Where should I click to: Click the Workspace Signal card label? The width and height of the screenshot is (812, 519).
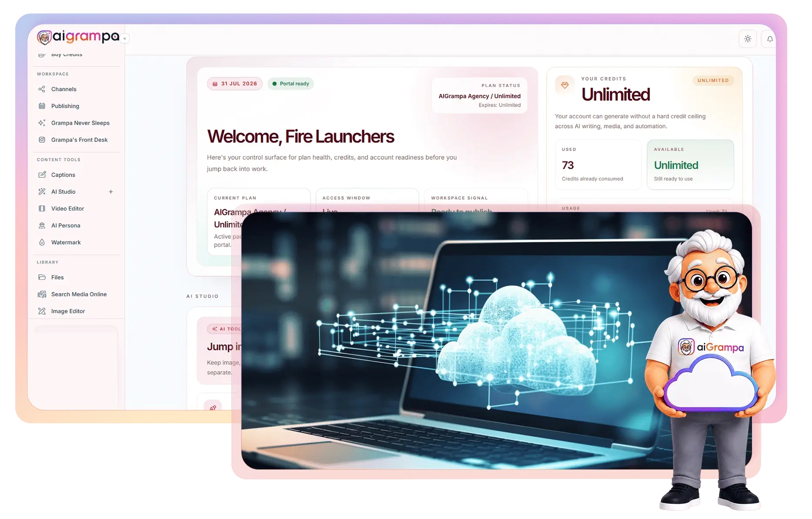pyautogui.click(x=459, y=198)
